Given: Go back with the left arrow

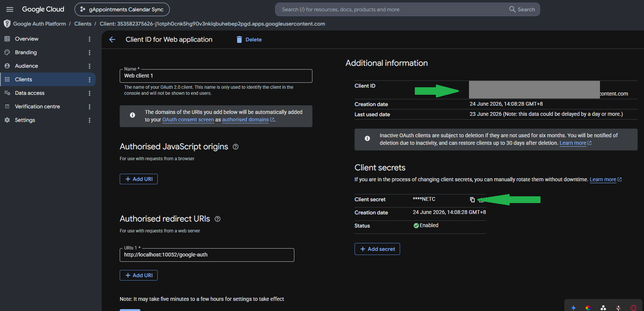Looking at the screenshot, I should (112, 39).
